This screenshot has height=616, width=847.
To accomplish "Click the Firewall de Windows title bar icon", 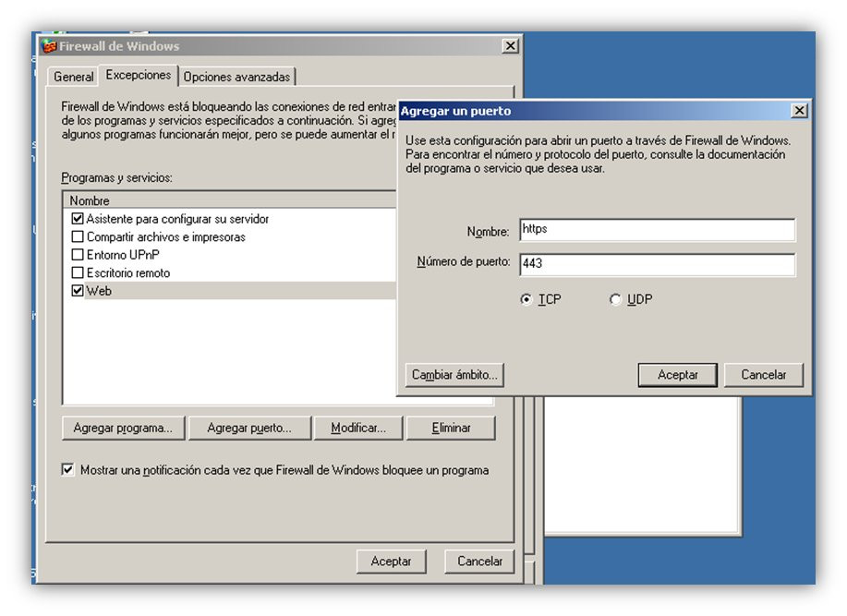I will [x=49, y=46].
